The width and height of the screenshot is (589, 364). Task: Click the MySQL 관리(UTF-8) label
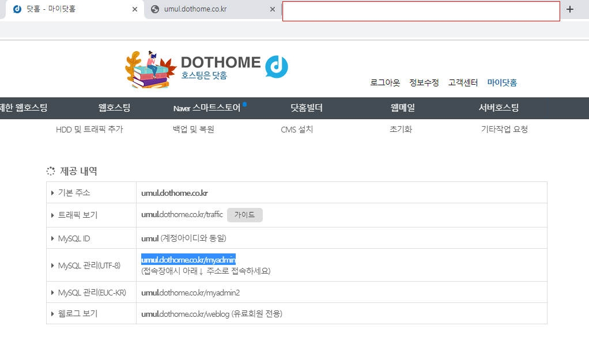point(89,266)
